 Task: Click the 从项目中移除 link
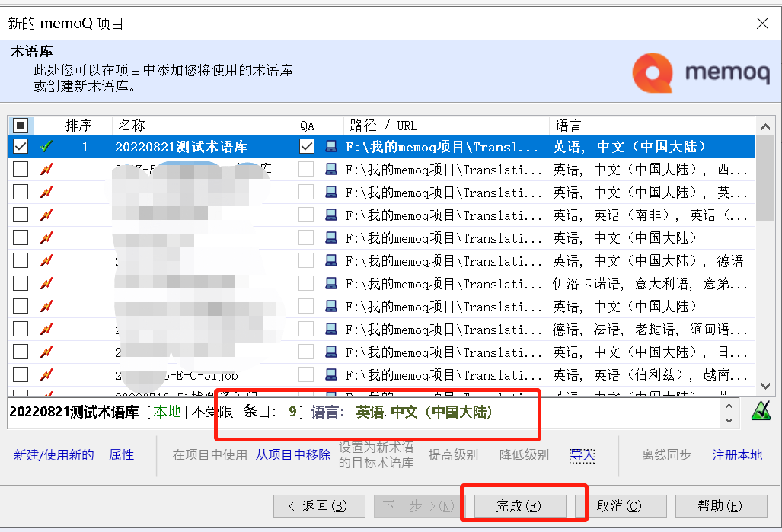click(293, 454)
